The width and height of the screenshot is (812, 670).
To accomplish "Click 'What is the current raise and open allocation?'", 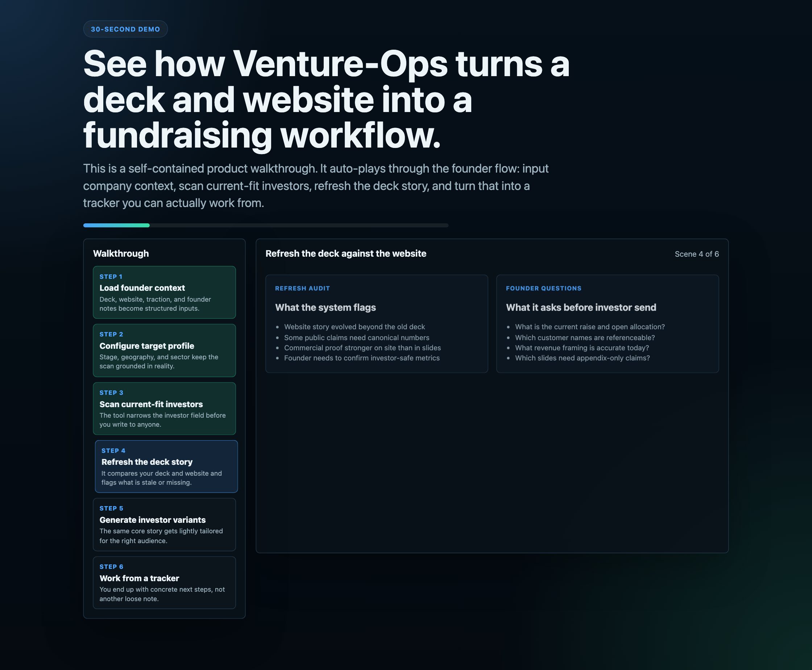I will (x=590, y=327).
